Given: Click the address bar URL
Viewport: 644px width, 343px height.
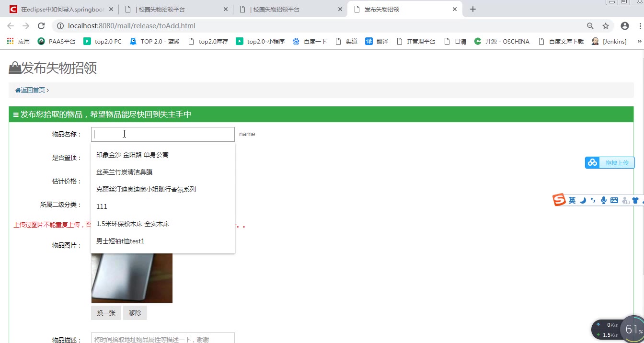Looking at the screenshot, I should pyautogui.click(x=132, y=26).
